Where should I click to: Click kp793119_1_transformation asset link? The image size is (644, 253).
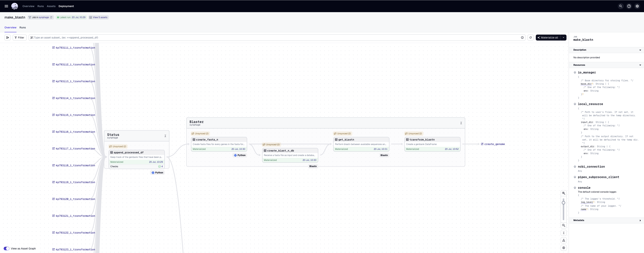click(74, 182)
